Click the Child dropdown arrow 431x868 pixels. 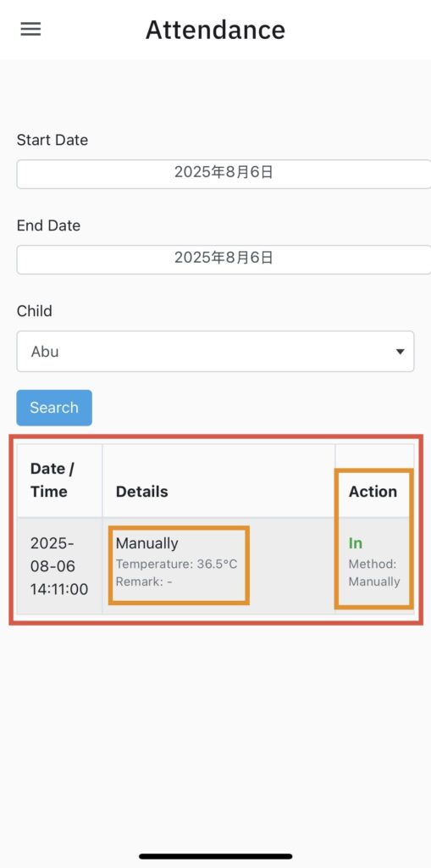pyautogui.click(x=400, y=352)
